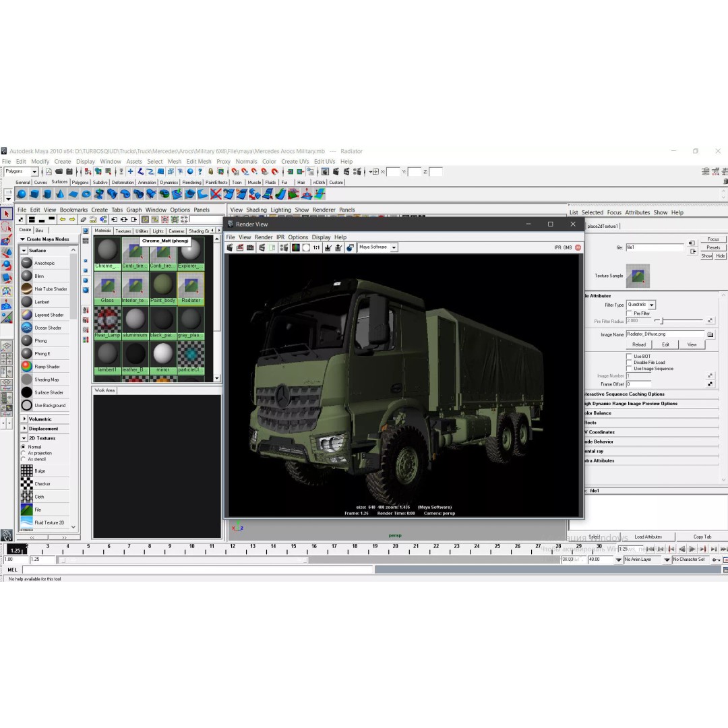
Task: Click the Load Attributes button
Action: [x=648, y=537]
